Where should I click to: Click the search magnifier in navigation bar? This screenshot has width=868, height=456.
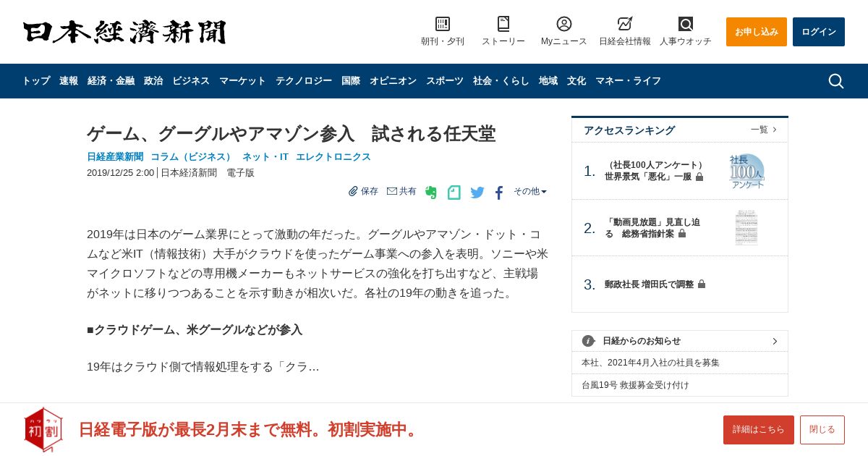pyautogui.click(x=836, y=81)
